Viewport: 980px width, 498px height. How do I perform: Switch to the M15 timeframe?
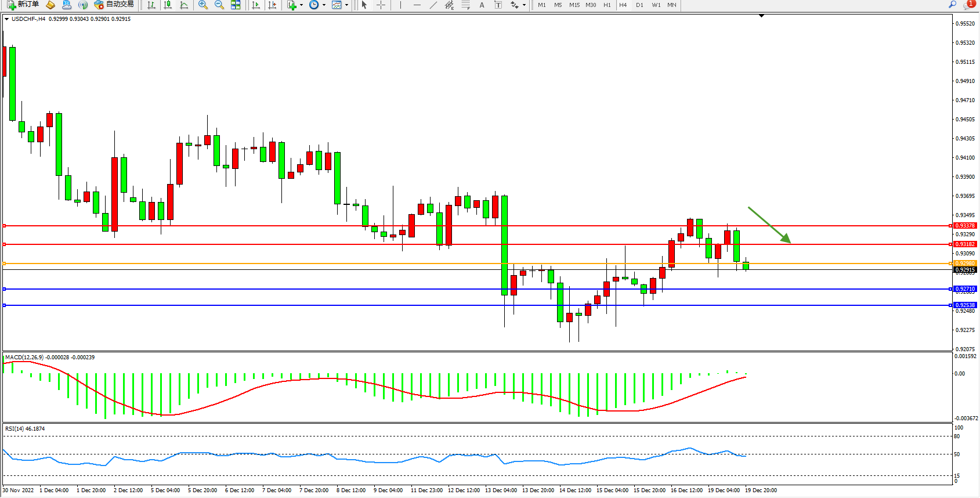point(574,5)
